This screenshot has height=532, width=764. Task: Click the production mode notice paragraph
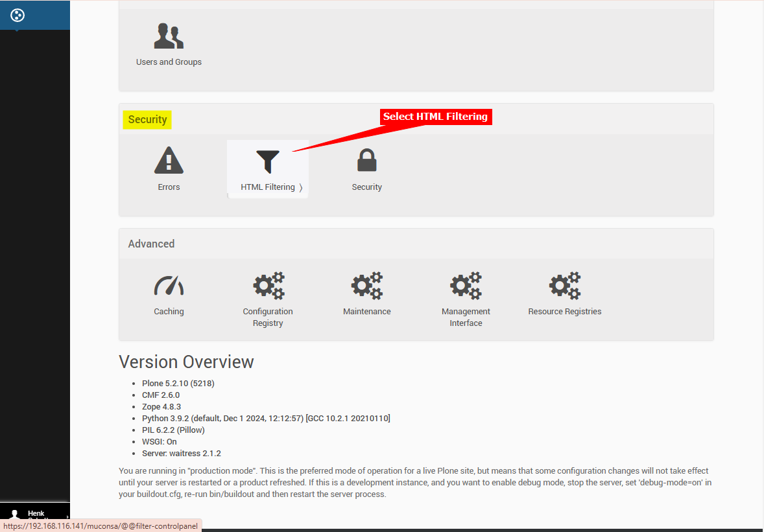click(415, 482)
